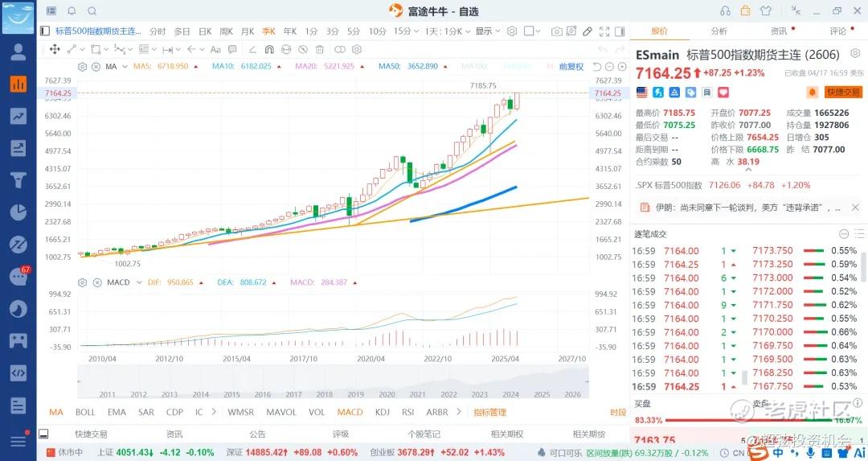Open the profile avatar in left sidebar
The image size is (868, 461).
click(x=18, y=51)
